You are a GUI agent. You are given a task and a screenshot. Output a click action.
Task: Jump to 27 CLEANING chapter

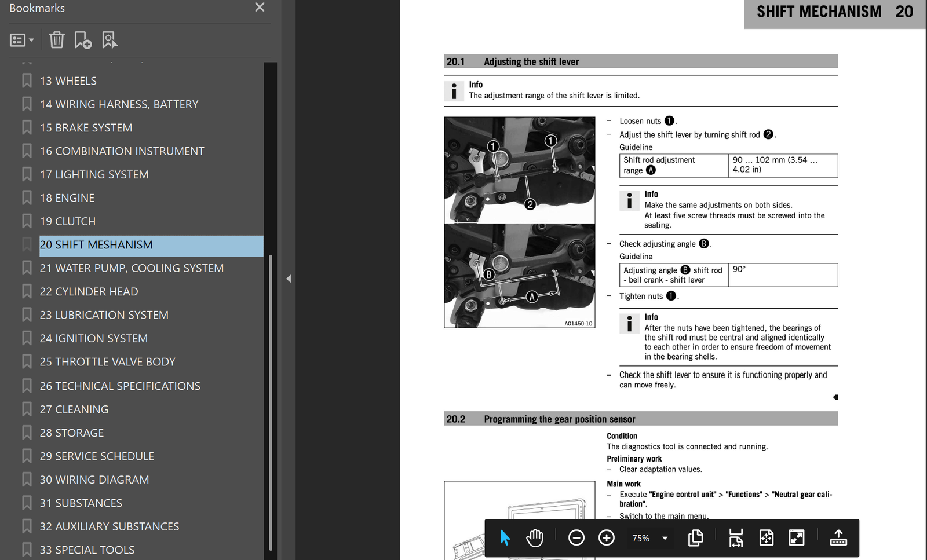74,409
